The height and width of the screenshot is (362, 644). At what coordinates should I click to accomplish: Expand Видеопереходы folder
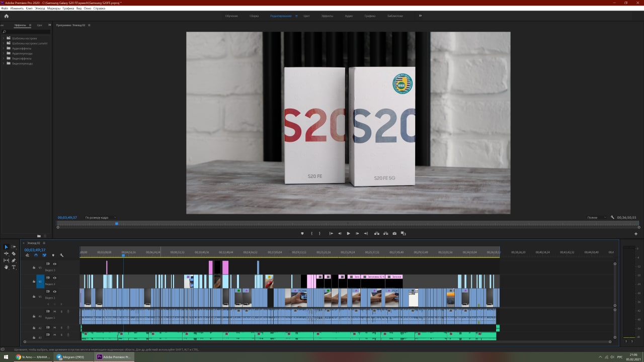click(3, 63)
